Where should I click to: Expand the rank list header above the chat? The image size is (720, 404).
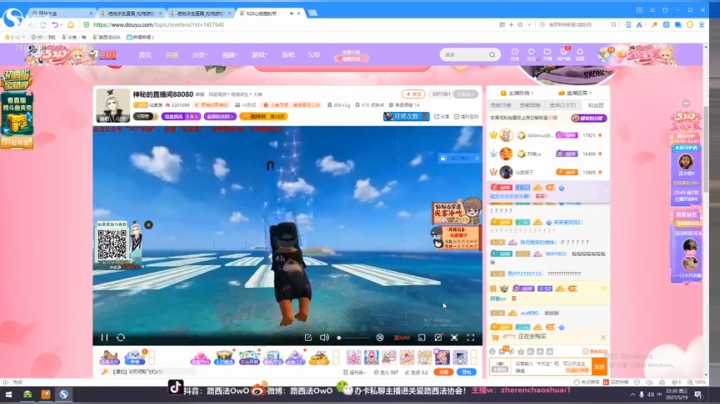point(517,93)
